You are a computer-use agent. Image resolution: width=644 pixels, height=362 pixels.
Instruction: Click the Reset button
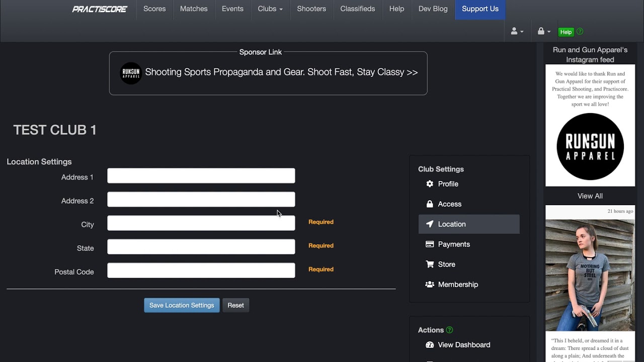235,305
